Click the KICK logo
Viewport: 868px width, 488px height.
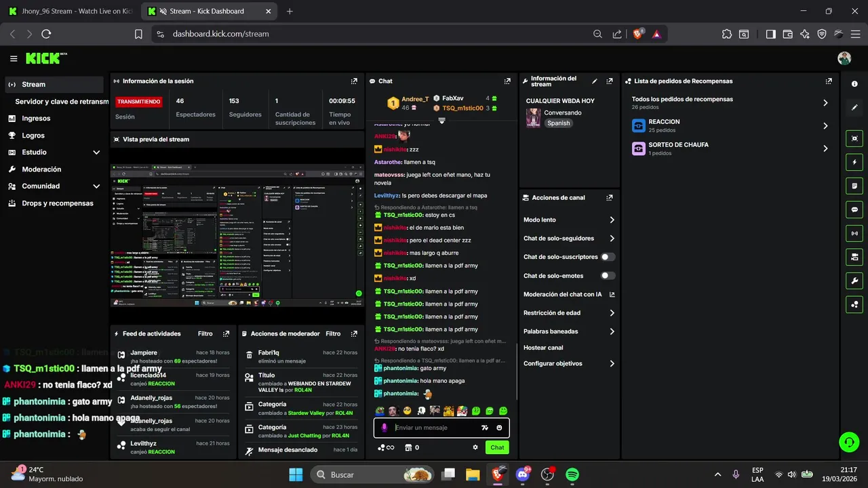pos(46,58)
